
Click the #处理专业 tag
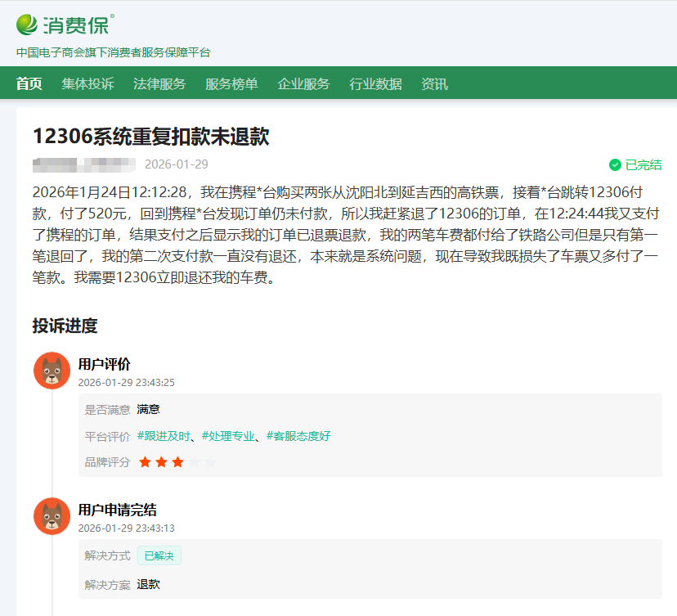tap(228, 436)
